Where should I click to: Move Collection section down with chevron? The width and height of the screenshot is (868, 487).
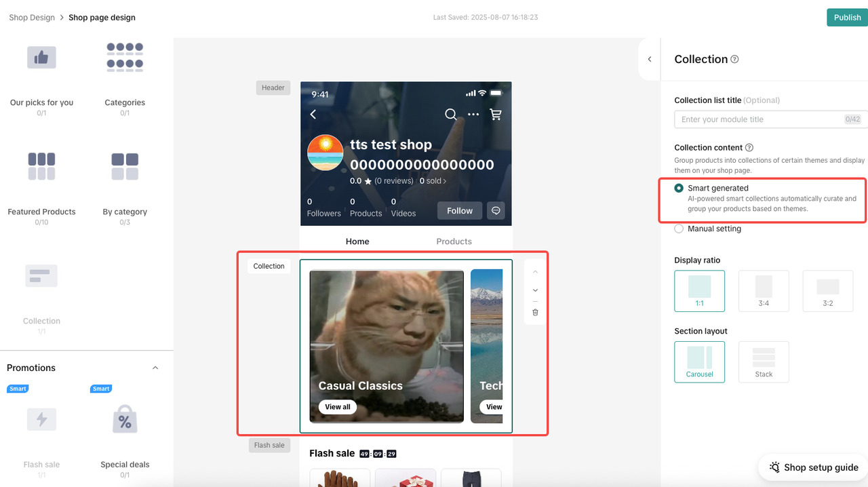535,290
